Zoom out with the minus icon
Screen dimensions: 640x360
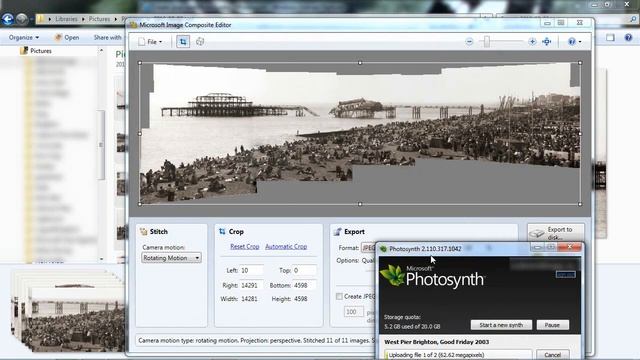(469, 42)
